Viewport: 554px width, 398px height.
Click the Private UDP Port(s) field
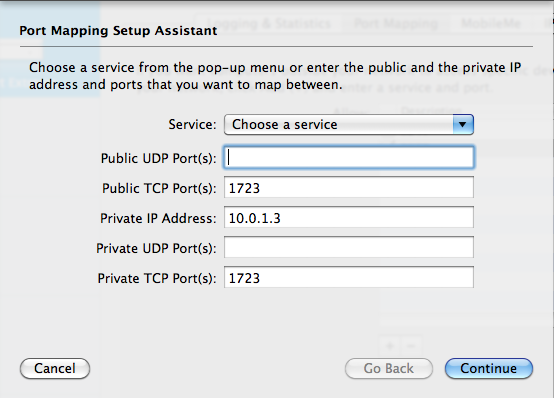349,247
